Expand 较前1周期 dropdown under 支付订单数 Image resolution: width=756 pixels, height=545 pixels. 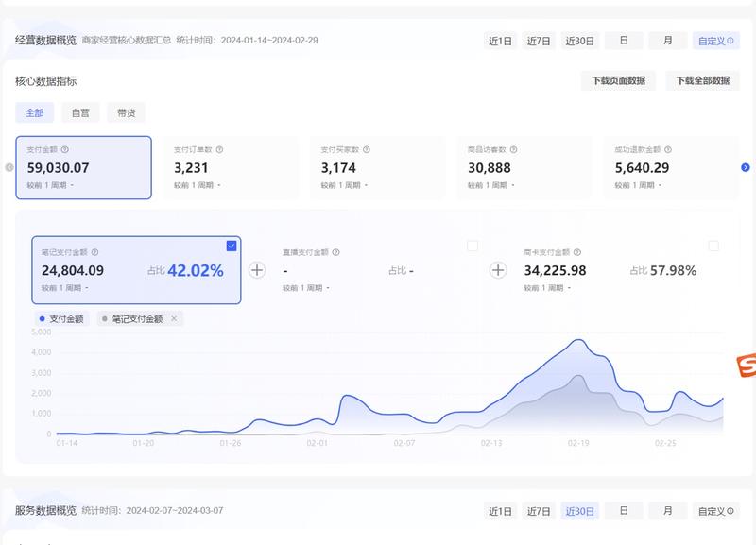[198, 185]
